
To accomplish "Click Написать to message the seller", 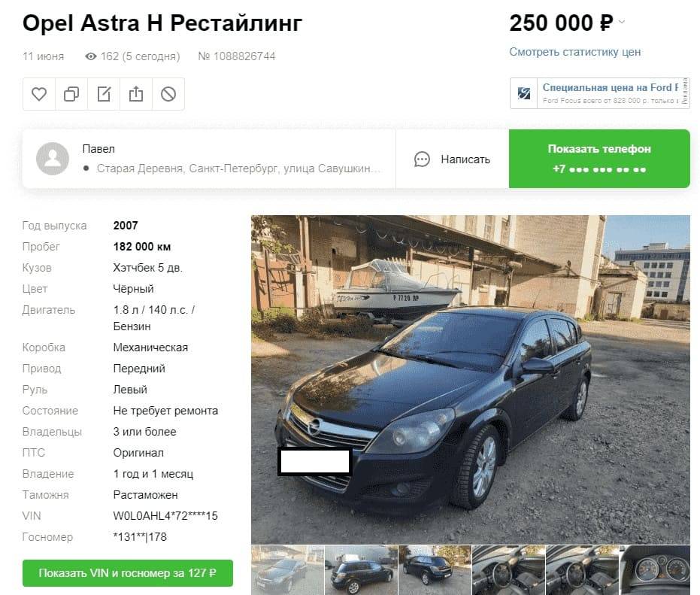I will (465, 159).
